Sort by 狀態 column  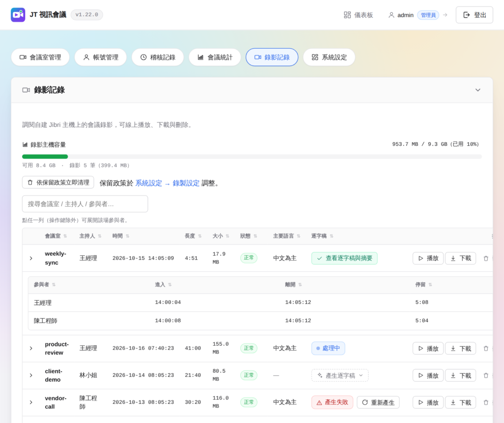click(249, 236)
